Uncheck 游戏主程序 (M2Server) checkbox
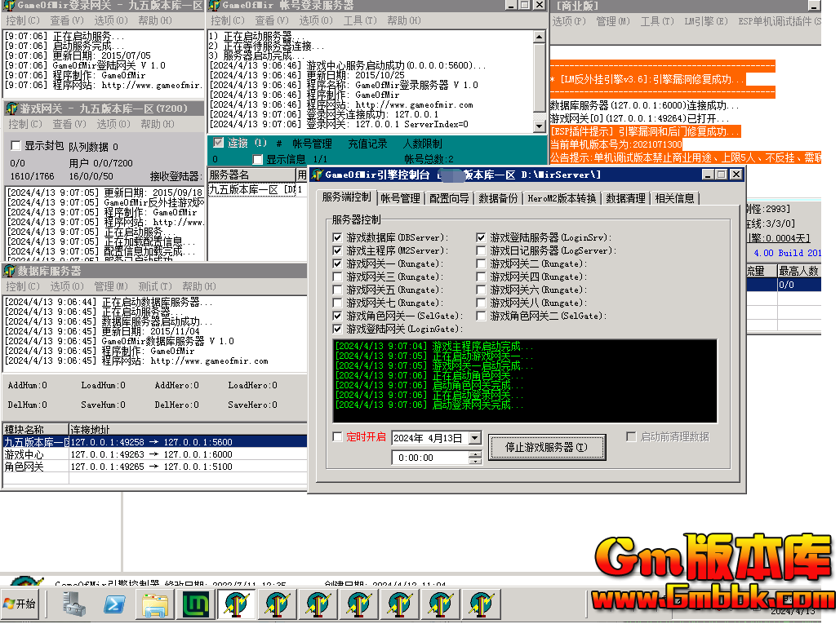840x624 pixels. click(338, 251)
